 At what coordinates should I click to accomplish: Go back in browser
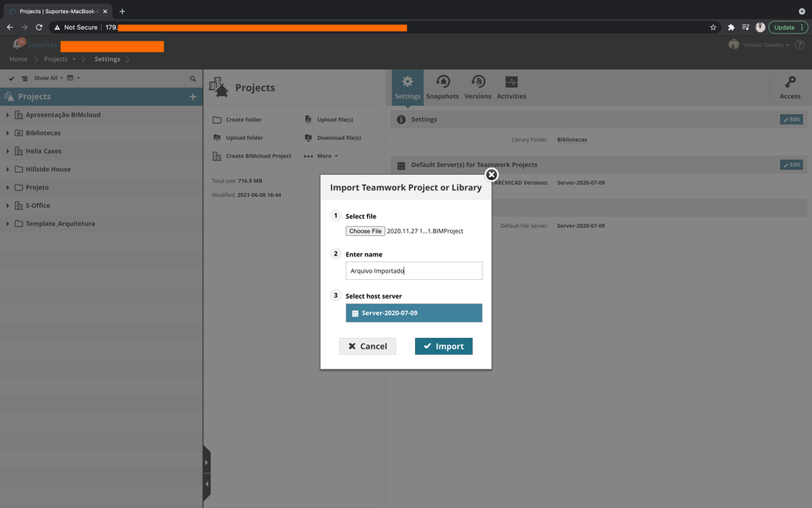click(x=10, y=28)
